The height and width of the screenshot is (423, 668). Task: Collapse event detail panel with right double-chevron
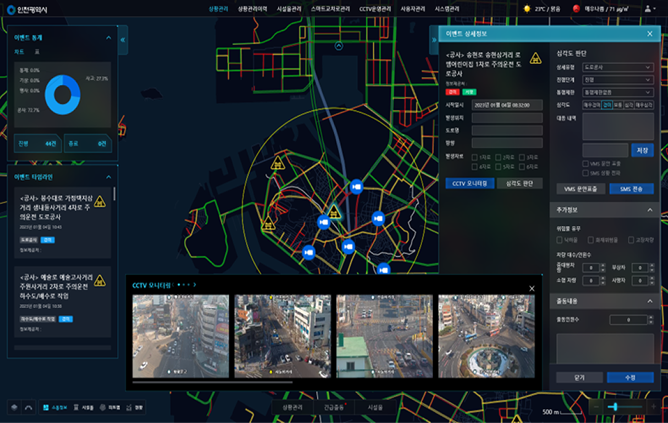click(434, 40)
